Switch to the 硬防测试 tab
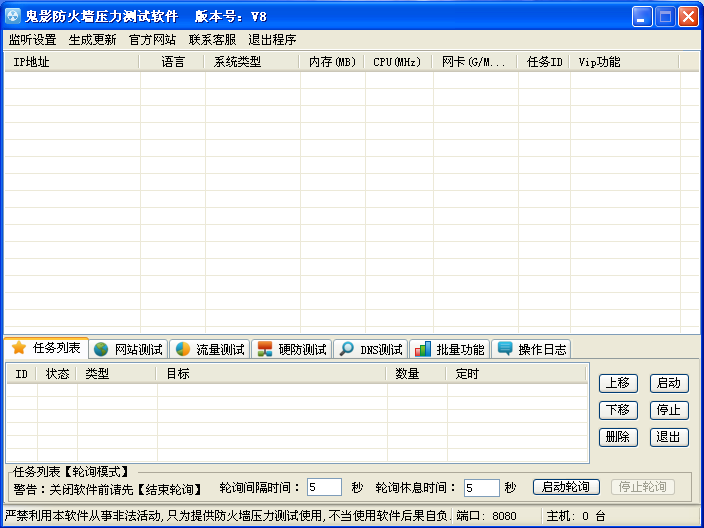Image resolution: width=704 pixels, height=528 pixels. point(292,349)
